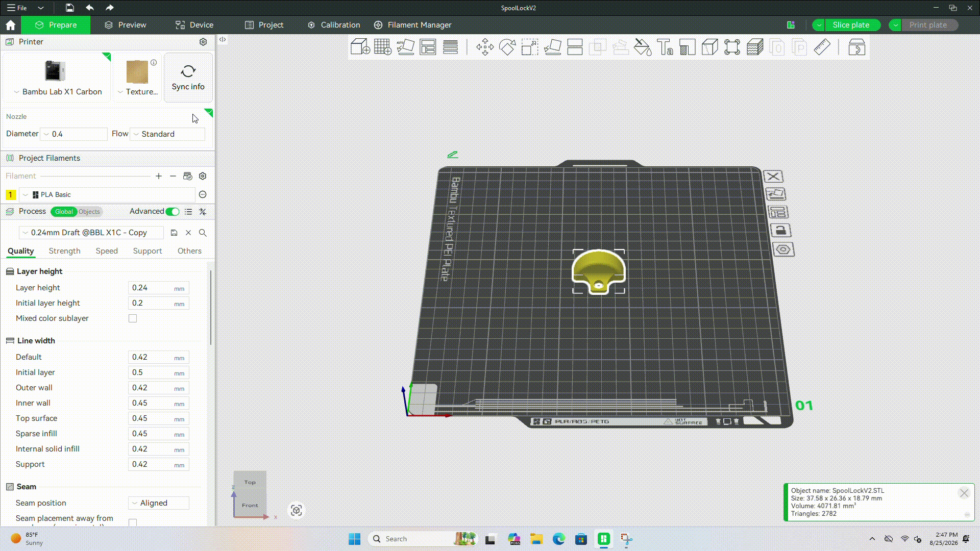
Task: Toggle the Advanced mode switch
Action: tap(173, 212)
